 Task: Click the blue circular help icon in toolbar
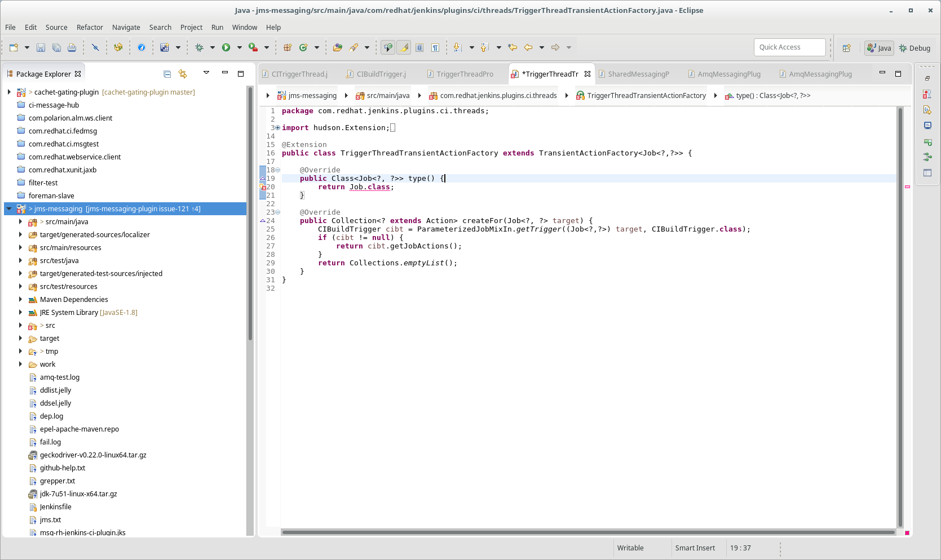point(142,48)
